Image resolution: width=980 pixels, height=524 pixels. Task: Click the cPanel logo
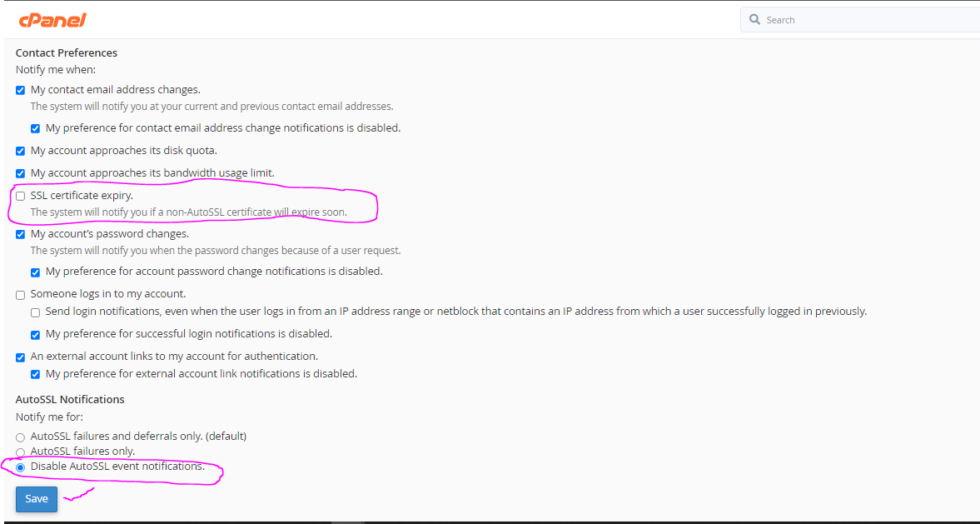pyautogui.click(x=52, y=19)
